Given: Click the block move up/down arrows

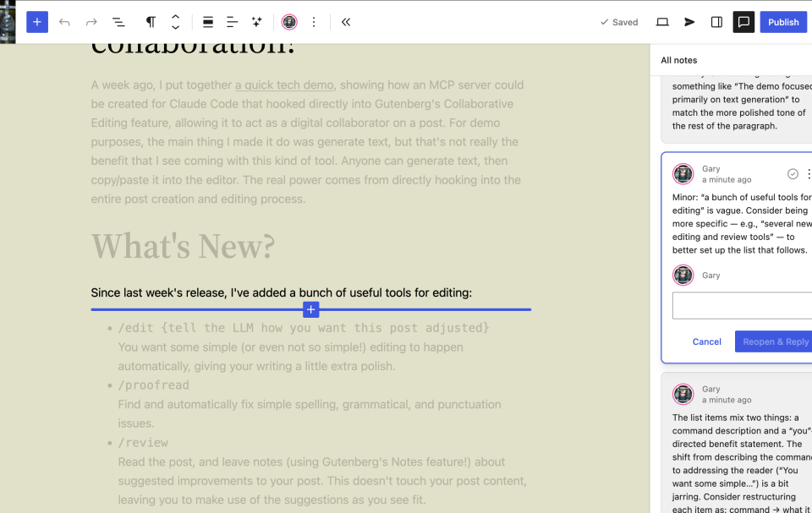Looking at the screenshot, I should point(175,22).
